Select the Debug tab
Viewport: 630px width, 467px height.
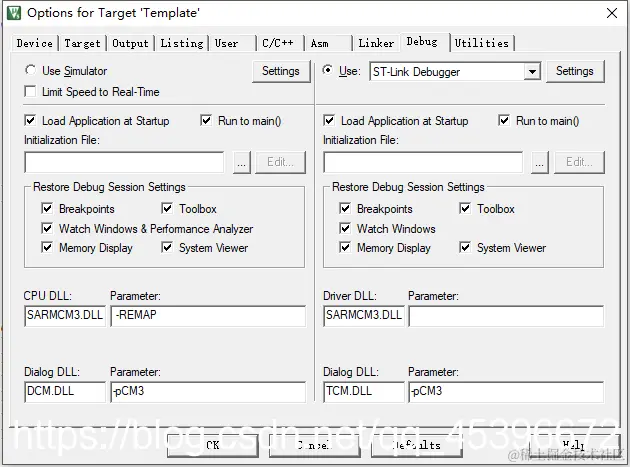[424, 42]
